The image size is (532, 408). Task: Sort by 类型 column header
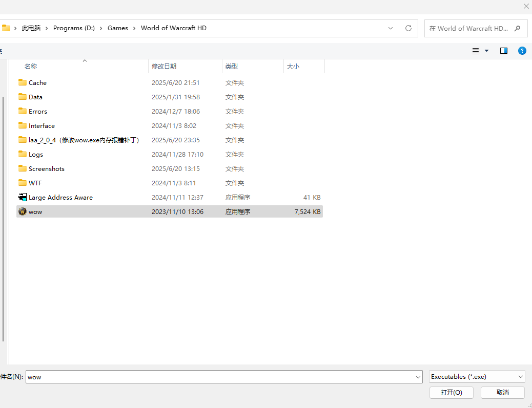(x=253, y=67)
